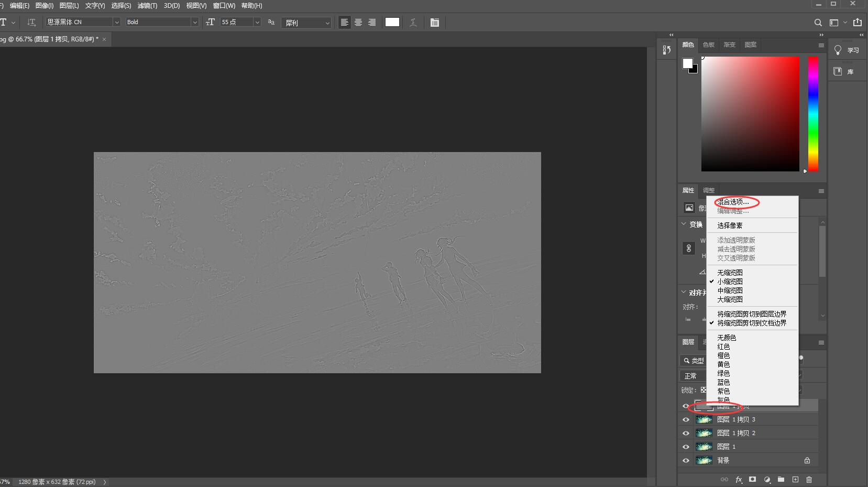
Task: Hide the 背景 layer
Action: (x=686, y=460)
